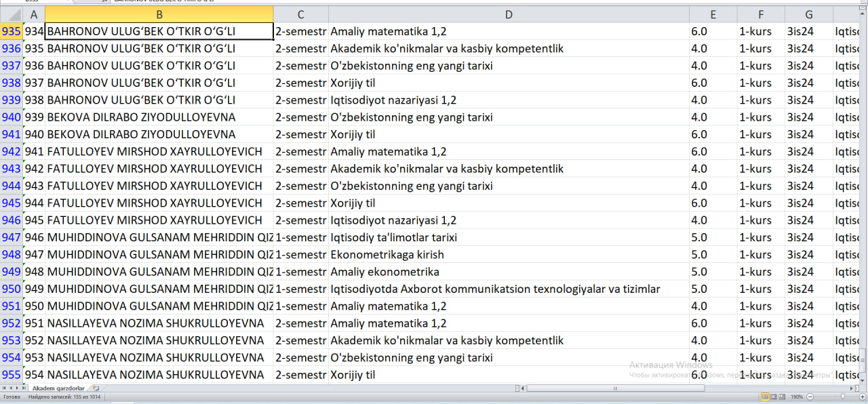Click cell with number 934
Viewport: 868px width, 404px height.
34,31
